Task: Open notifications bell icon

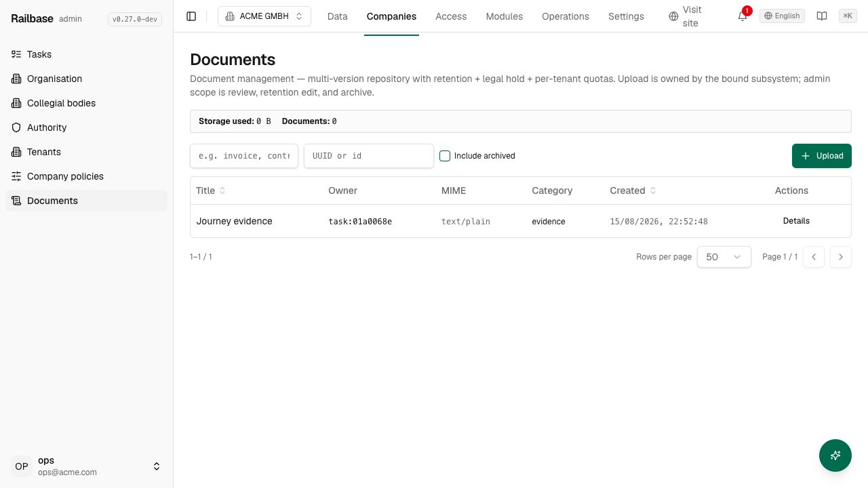Action: click(x=743, y=16)
